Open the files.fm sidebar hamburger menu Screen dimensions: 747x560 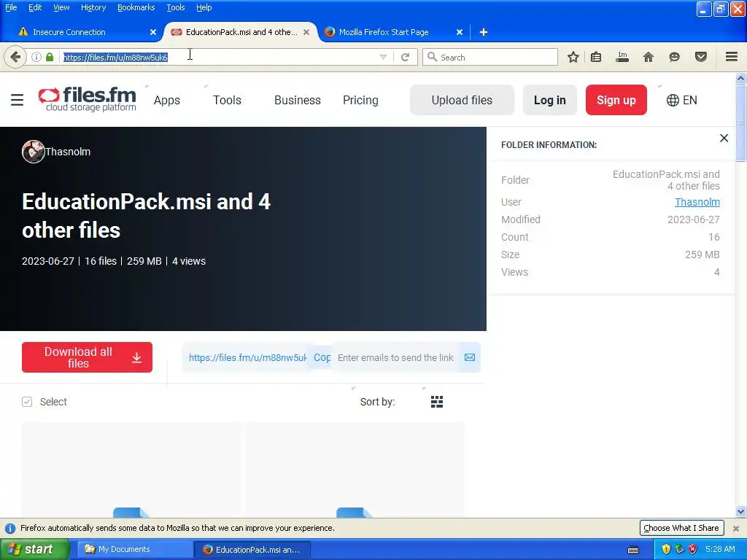pyautogui.click(x=18, y=100)
